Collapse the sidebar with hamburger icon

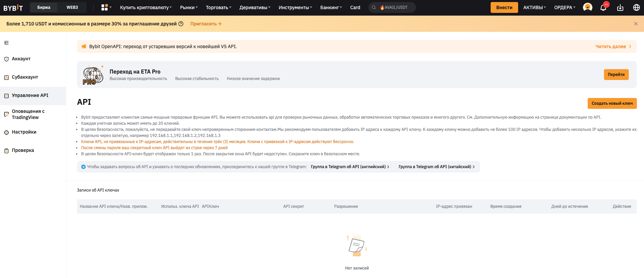[x=6, y=43]
